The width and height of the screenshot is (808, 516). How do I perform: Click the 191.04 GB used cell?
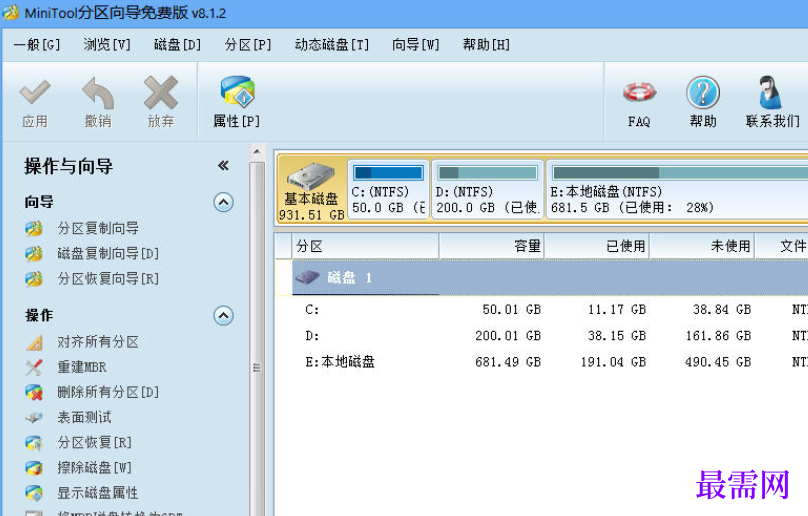(613, 362)
